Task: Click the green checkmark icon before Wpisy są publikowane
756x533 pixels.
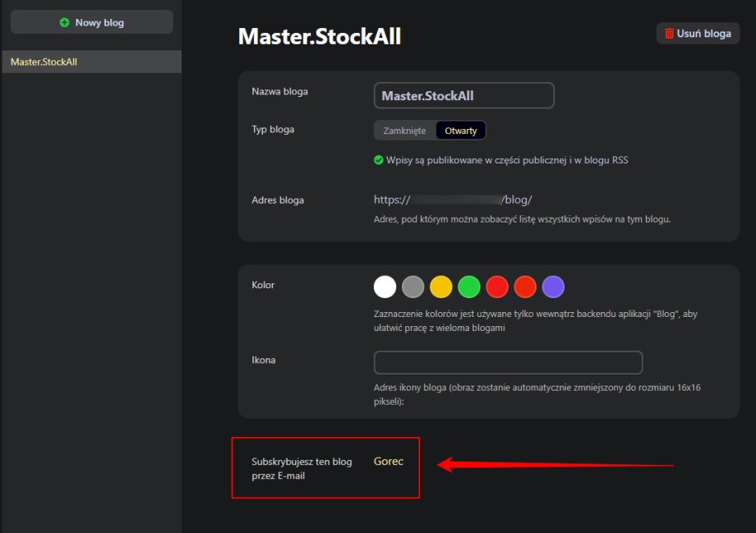Action: (x=379, y=160)
